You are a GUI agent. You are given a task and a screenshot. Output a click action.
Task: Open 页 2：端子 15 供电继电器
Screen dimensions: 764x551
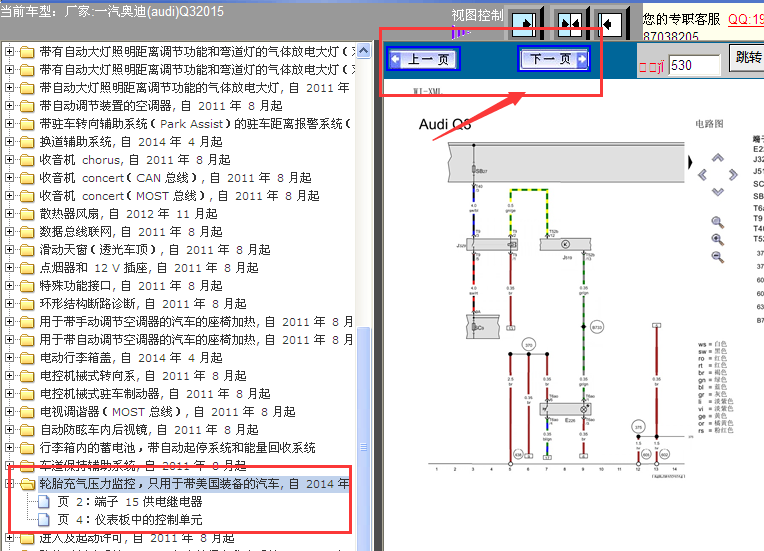pyautogui.click(x=130, y=501)
